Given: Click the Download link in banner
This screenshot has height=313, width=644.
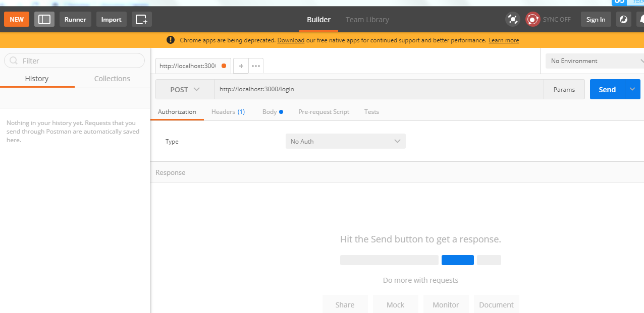Looking at the screenshot, I should [x=291, y=40].
